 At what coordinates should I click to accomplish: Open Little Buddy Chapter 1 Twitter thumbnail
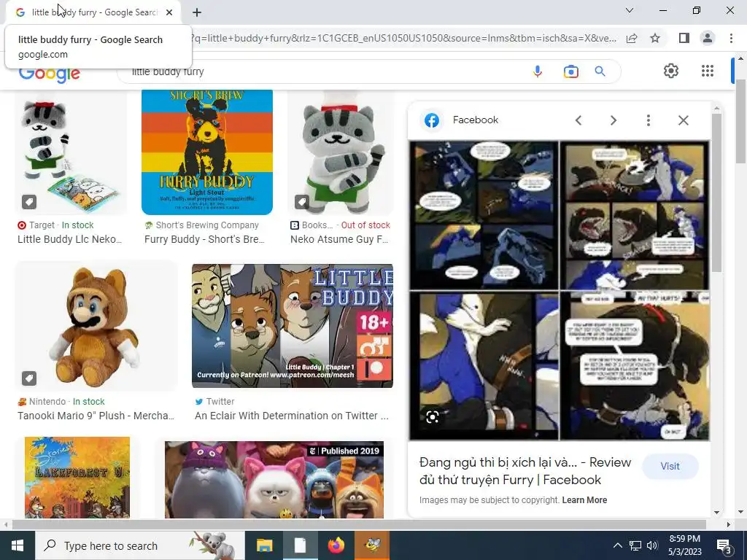pos(293,326)
